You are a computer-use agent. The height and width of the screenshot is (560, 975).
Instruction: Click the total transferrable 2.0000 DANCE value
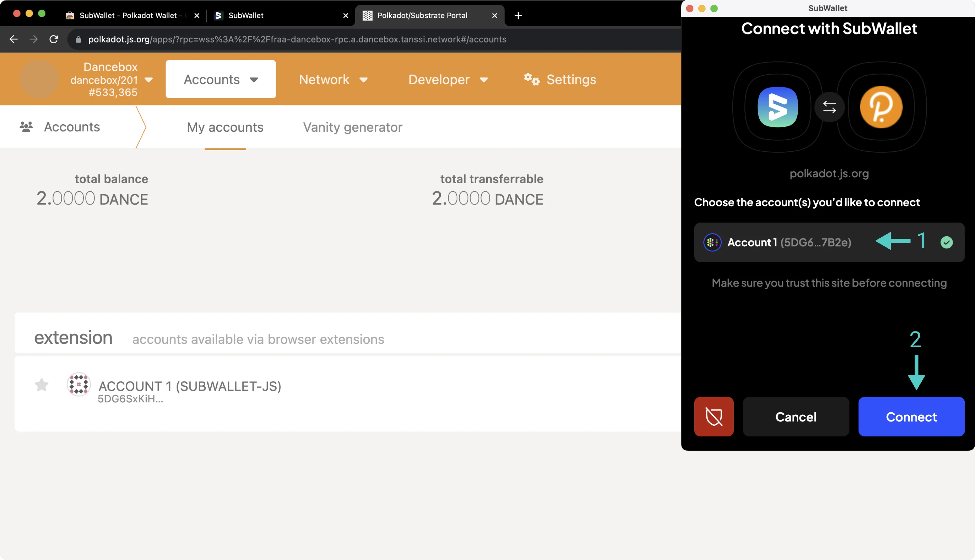(x=487, y=199)
